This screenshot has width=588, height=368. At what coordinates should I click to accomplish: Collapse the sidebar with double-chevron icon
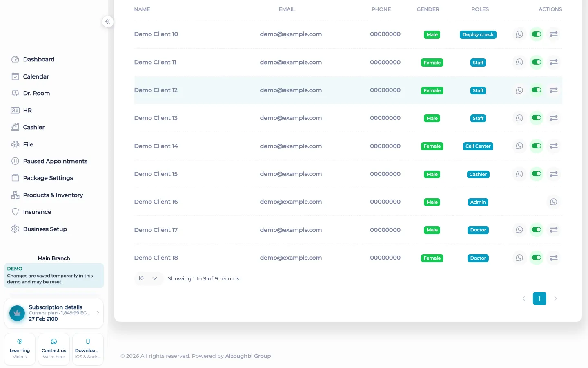point(107,22)
